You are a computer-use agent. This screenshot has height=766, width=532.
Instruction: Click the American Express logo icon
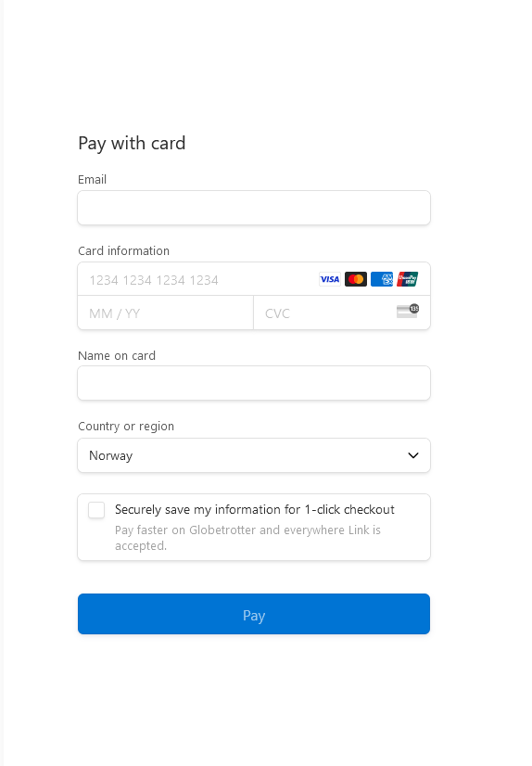point(382,279)
